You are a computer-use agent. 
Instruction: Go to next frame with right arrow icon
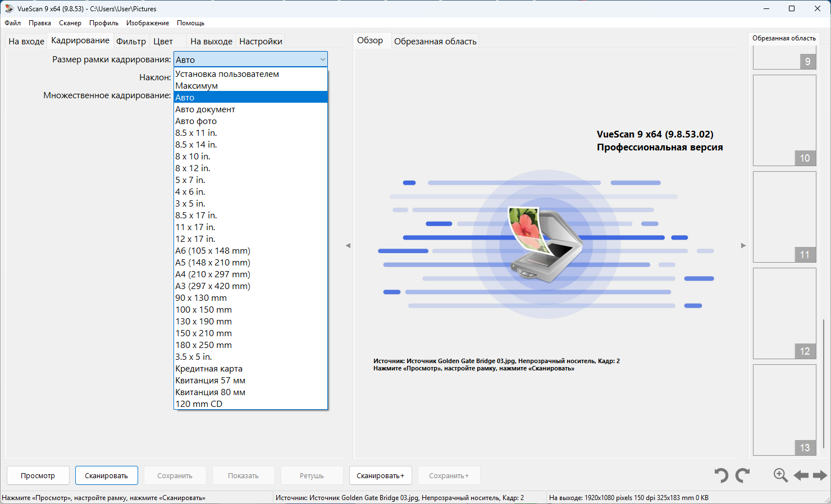click(820, 475)
